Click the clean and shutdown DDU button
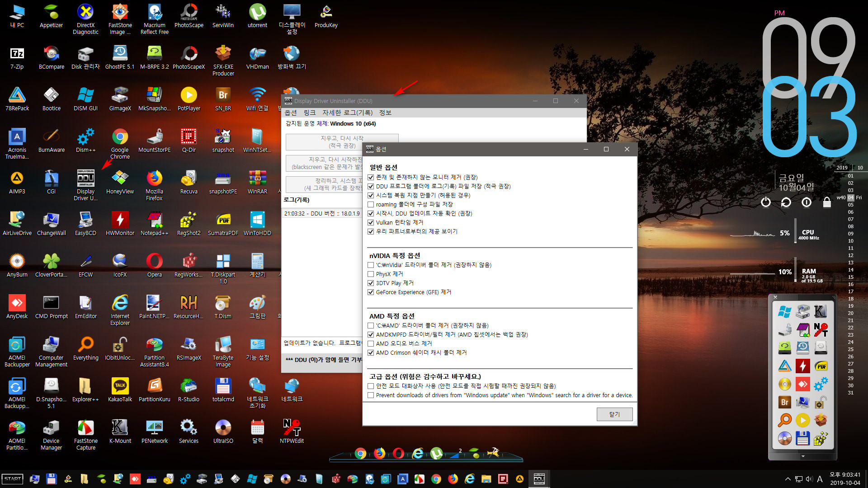868x488 pixels. pyautogui.click(x=324, y=184)
